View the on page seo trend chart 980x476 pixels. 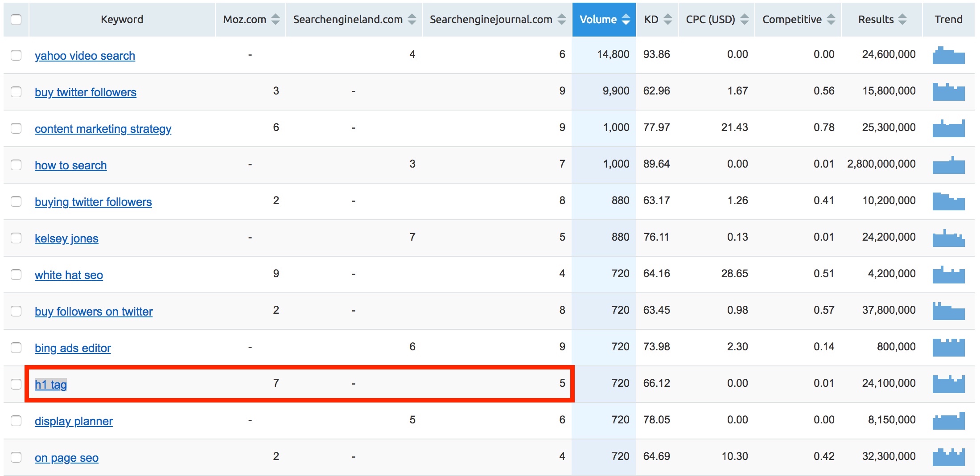(948, 457)
